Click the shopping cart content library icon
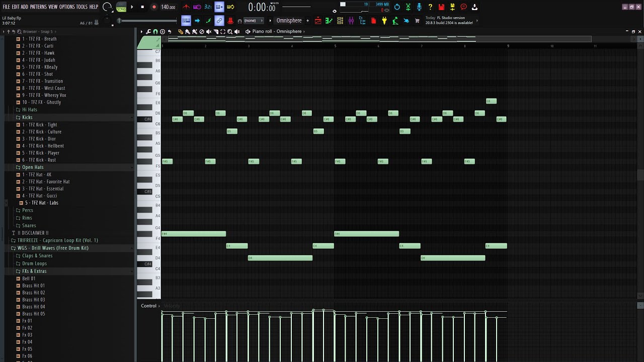Image resolution: width=644 pixels, height=362 pixels. [417, 21]
